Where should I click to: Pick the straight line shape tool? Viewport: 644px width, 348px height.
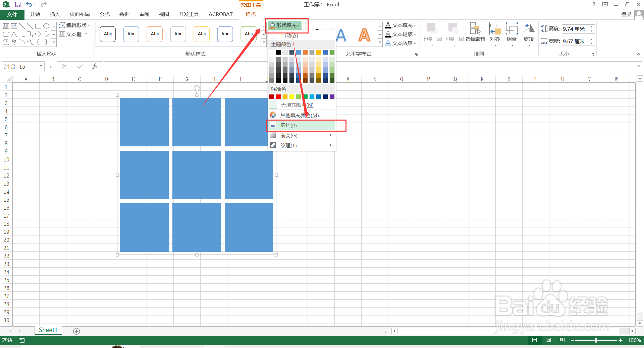pyautogui.click(x=22, y=26)
